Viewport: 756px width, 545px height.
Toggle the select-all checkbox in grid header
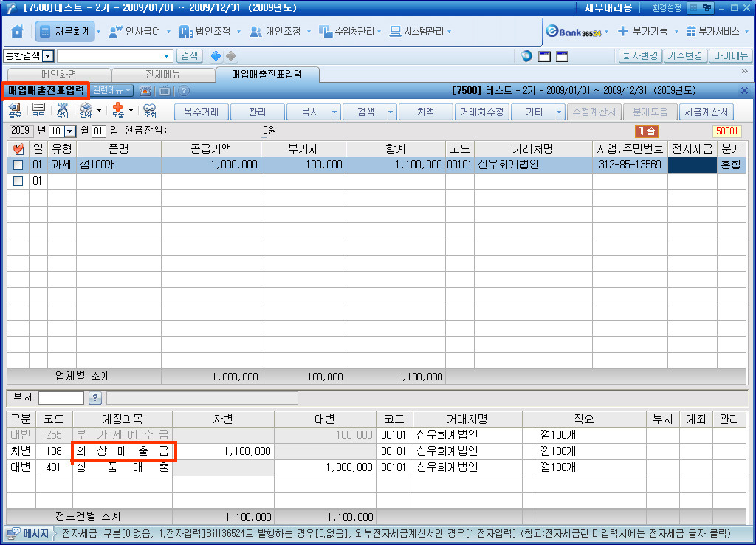[18, 149]
